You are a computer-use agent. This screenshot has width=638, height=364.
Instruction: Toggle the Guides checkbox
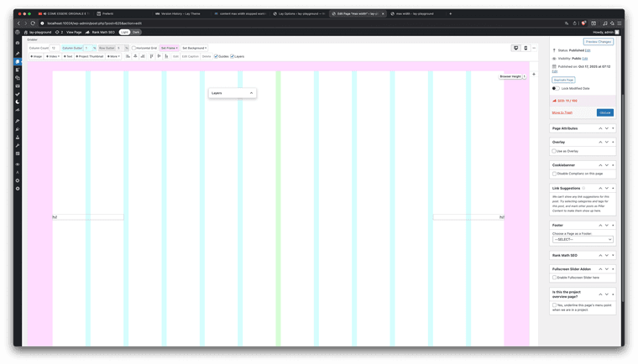coord(216,56)
